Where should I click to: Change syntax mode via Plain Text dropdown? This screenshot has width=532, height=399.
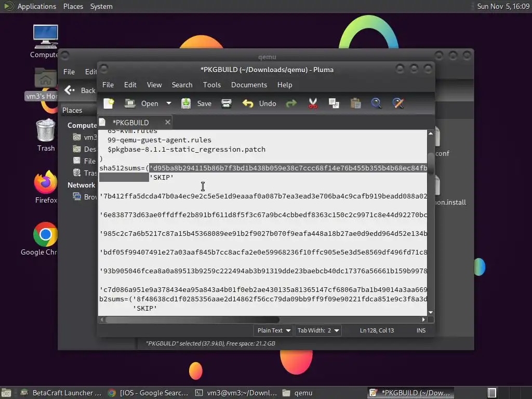coord(273,330)
